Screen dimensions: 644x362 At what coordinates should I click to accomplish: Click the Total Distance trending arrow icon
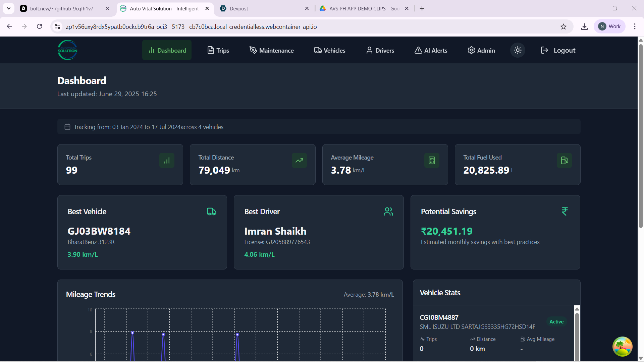(x=299, y=161)
